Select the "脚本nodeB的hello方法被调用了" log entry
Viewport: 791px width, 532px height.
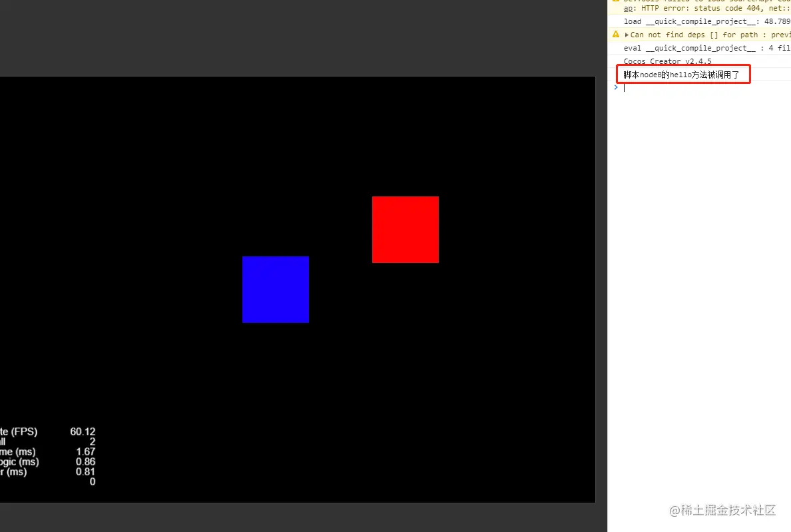click(x=681, y=75)
